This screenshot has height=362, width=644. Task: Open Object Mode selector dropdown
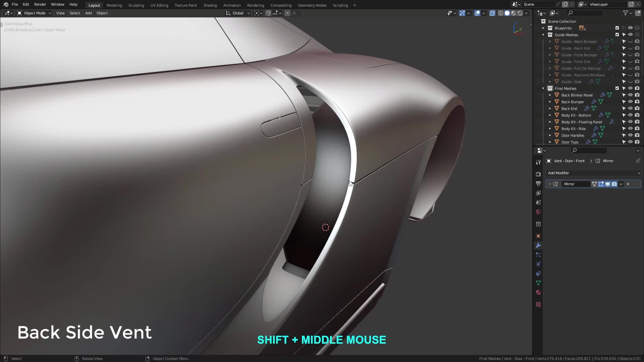coord(34,13)
